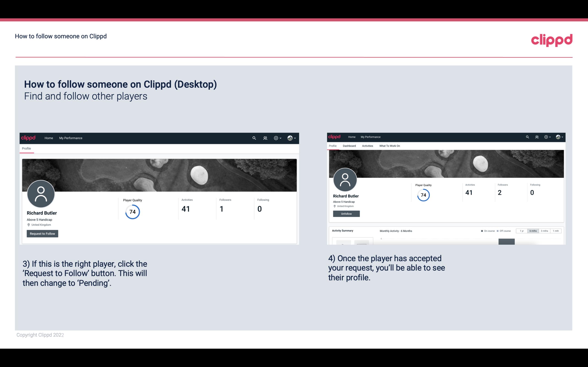Select the '6 mths' activity time filter
The height and width of the screenshot is (367, 588).
[533, 231]
